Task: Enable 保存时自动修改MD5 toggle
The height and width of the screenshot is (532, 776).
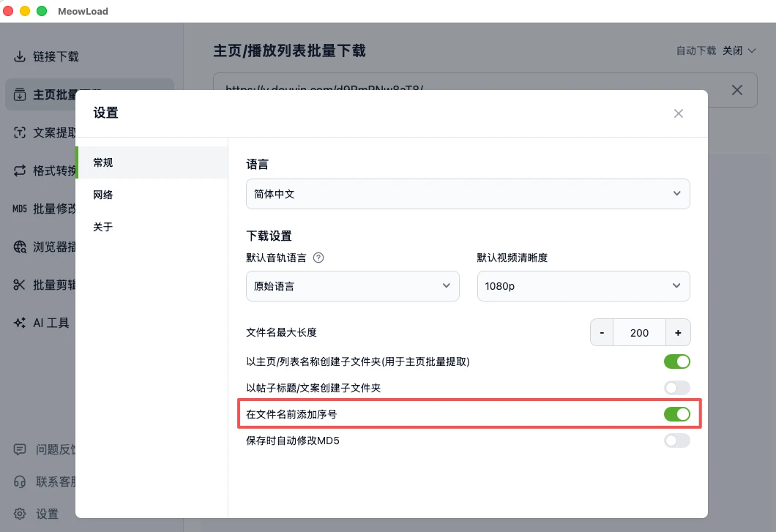Action: [676, 441]
